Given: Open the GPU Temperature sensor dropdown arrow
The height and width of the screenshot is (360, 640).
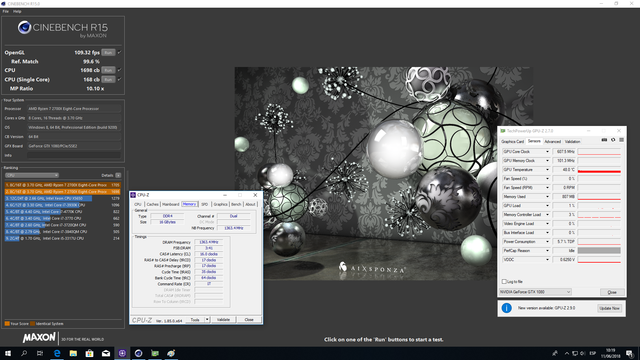Looking at the screenshot, I should click(x=547, y=170).
